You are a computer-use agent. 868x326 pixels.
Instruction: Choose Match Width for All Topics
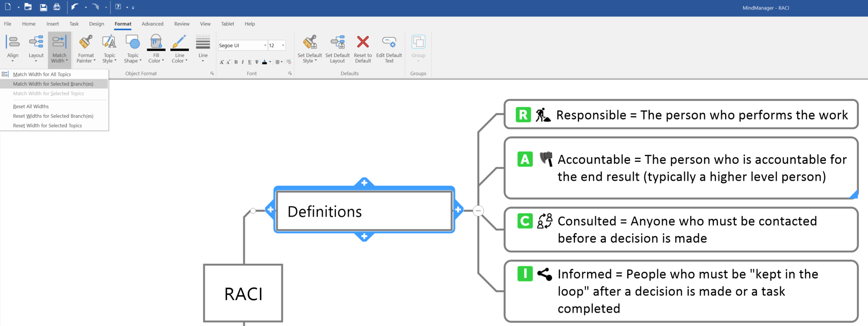tap(54, 74)
